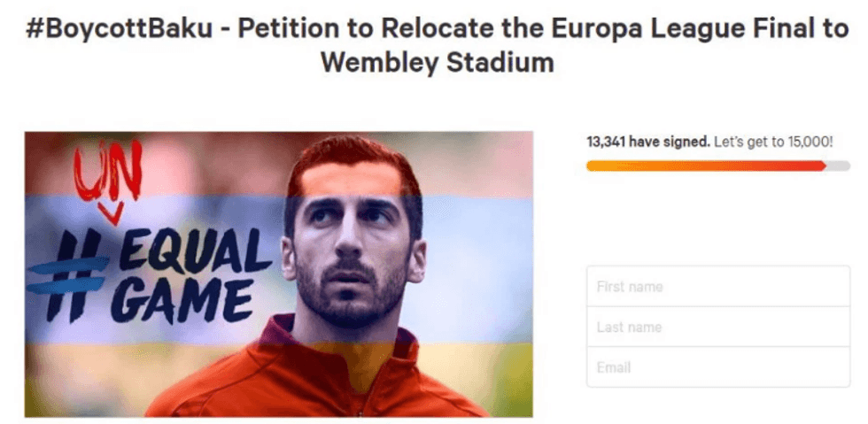Focus the First name field
This screenshot has width=868, height=424.
click(x=717, y=287)
